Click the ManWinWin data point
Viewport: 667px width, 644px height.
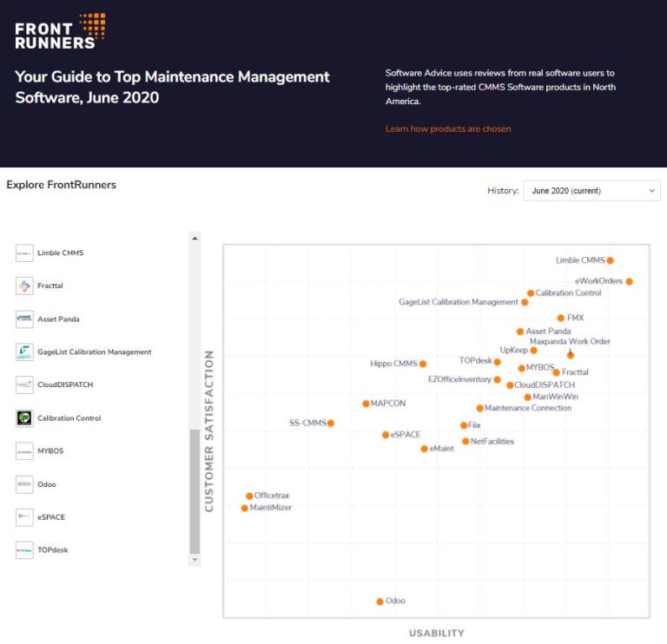click(x=527, y=398)
